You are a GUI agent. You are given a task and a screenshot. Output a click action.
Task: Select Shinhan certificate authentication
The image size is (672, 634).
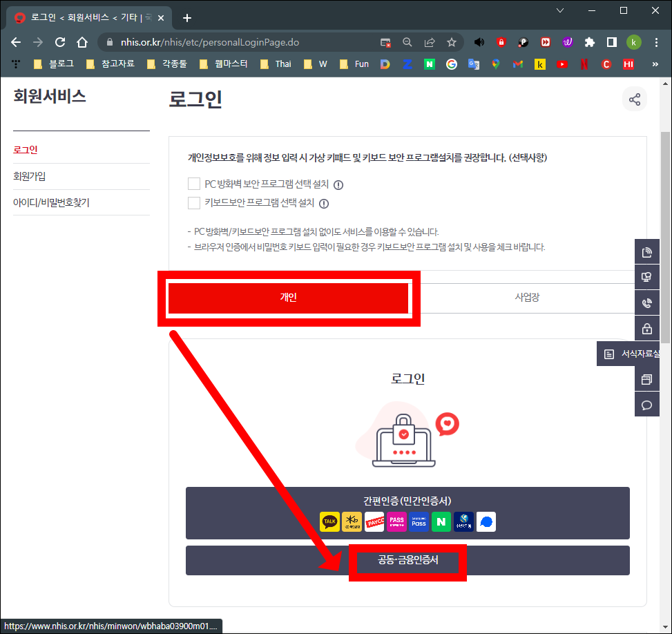tap(463, 521)
